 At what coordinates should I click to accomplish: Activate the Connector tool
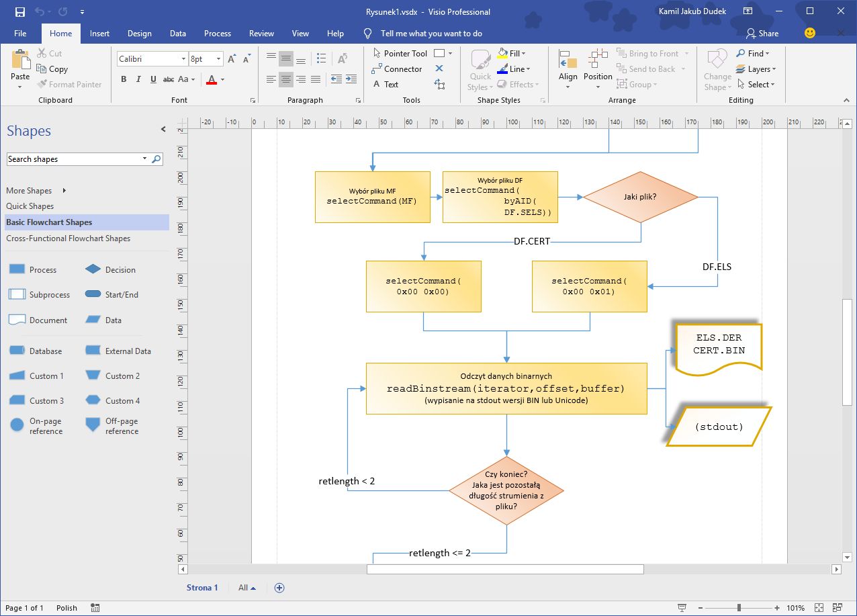coord(396,69)
